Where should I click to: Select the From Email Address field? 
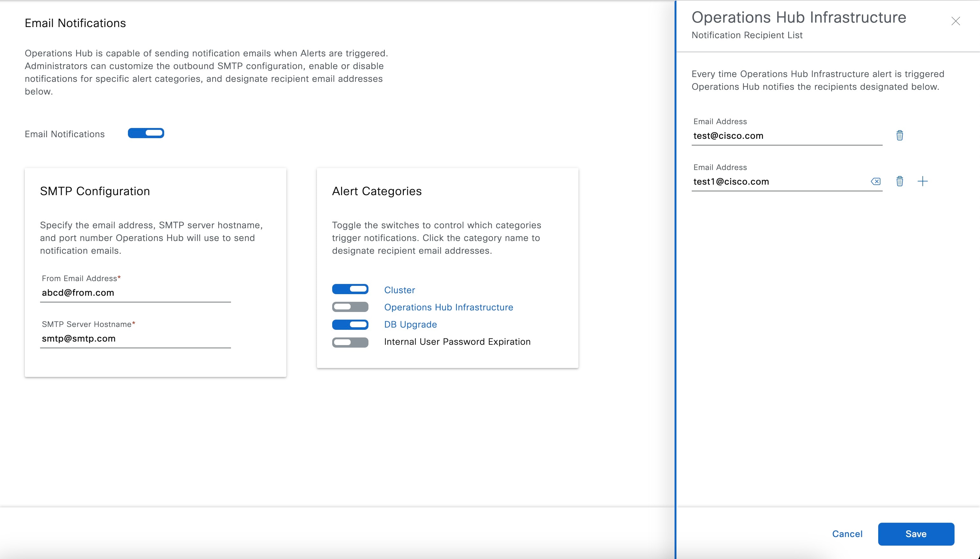coord(135,293)
